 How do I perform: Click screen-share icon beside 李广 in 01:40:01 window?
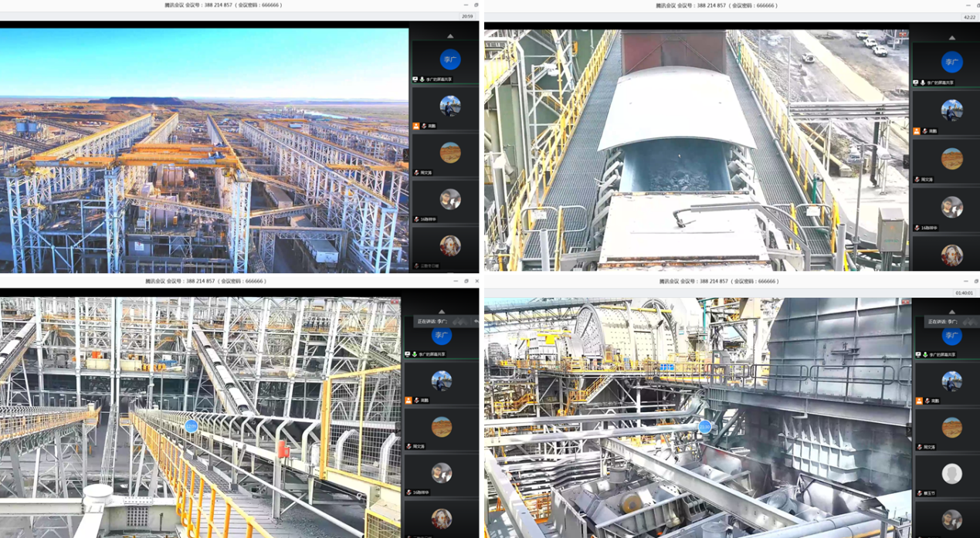pyautogui.click(x=917, y=355)
